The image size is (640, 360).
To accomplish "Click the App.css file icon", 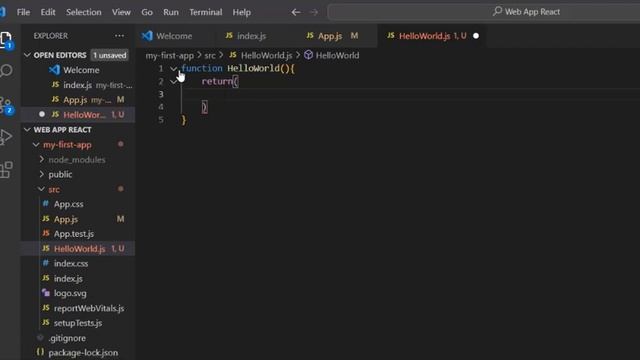I will tap(46, 203).
